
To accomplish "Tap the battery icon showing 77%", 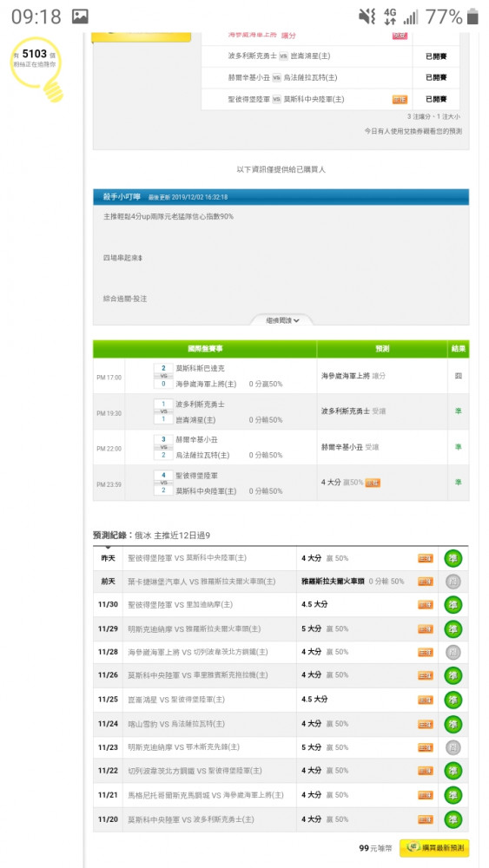I will point(472,16).
